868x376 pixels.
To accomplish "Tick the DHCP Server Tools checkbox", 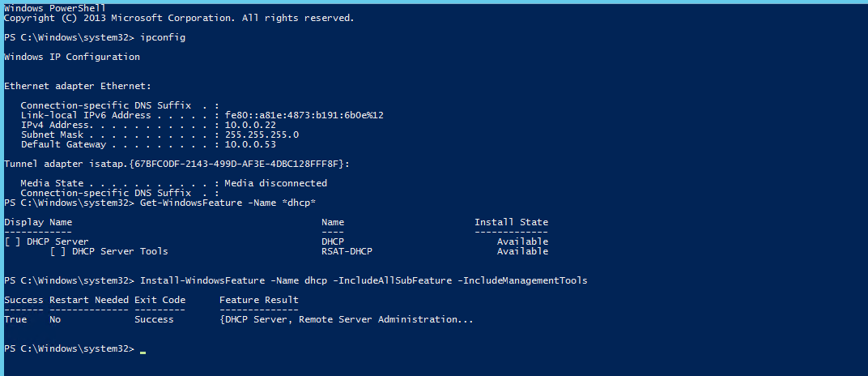I will pos(57,251).
